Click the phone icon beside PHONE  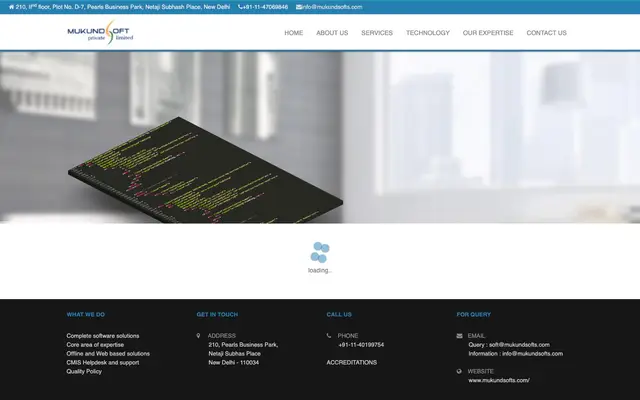[329, 336]
